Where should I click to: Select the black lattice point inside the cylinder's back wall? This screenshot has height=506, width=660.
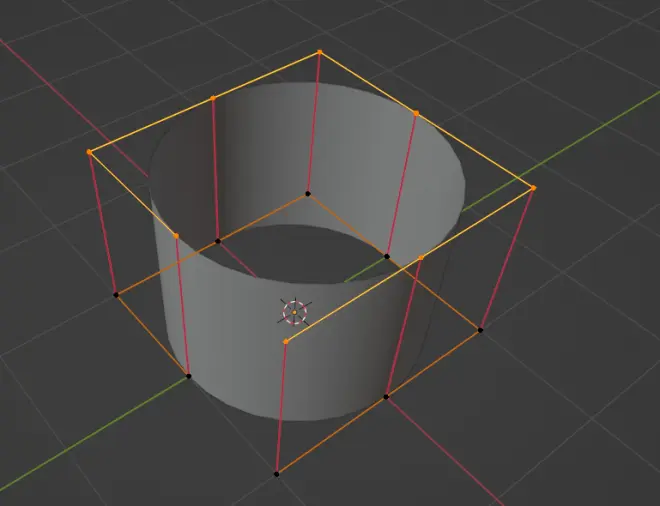click(x=308, y=194)
